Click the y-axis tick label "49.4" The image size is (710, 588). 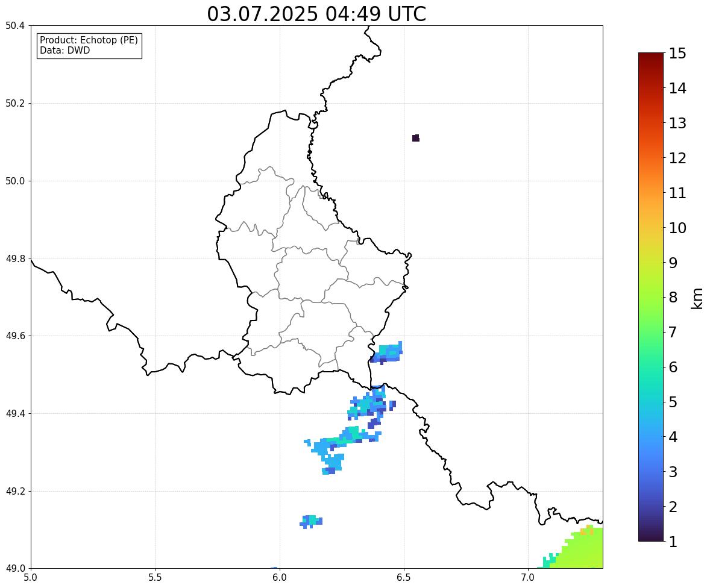[x=15, y=413]
